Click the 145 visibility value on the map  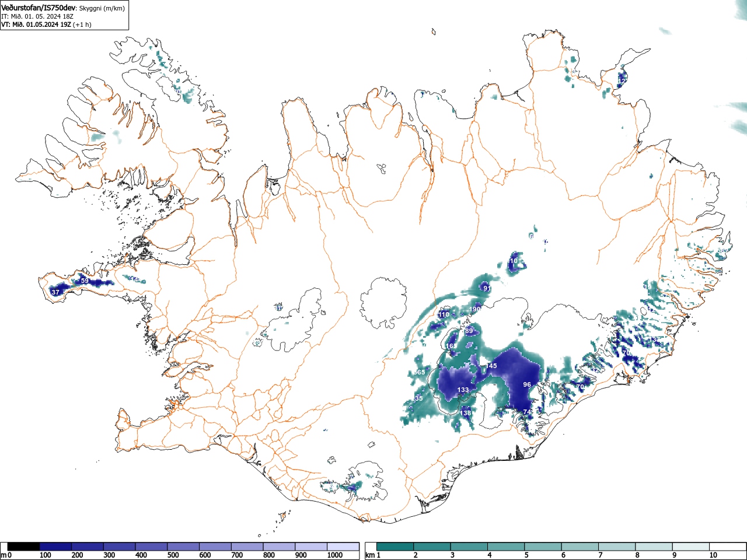click(491, 366)
